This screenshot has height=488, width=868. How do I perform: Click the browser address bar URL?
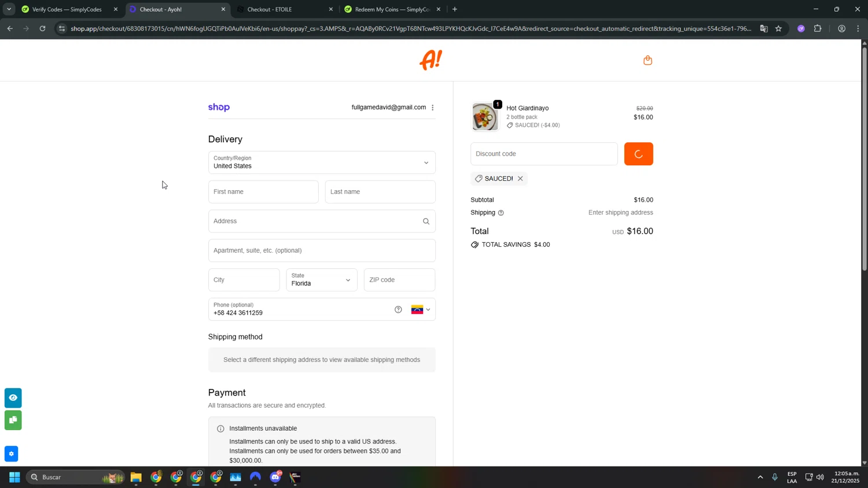(x=411, y=28)
